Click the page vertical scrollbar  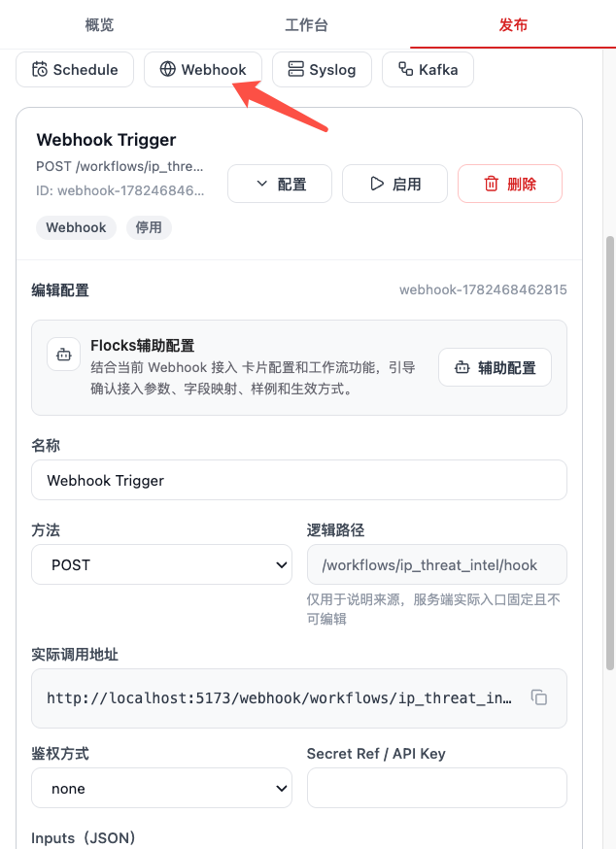click(609, 453)
